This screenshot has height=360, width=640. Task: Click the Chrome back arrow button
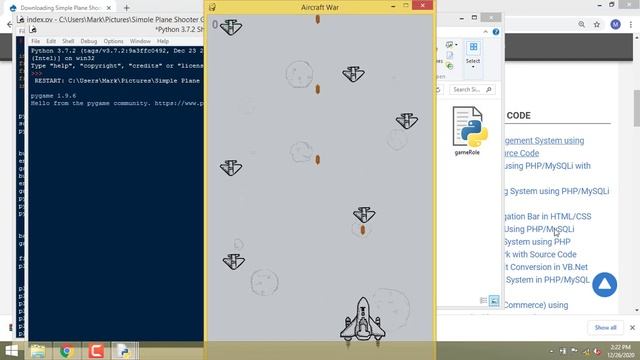point(10,25)
